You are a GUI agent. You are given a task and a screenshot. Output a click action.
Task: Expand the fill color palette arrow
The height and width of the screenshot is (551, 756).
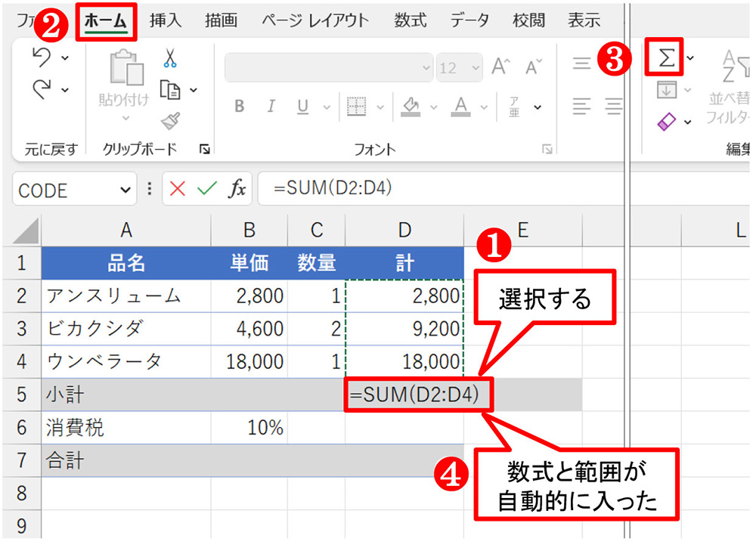[433, 107]
